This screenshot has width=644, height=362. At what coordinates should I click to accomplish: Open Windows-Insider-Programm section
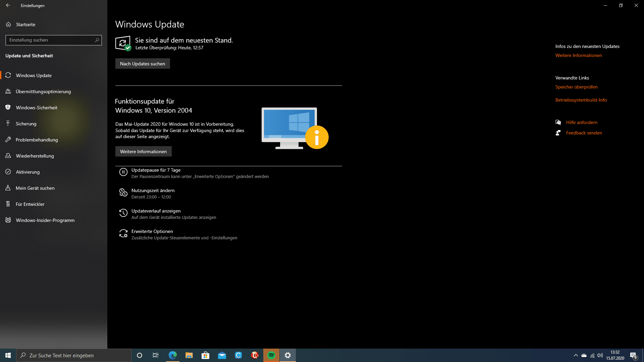coord(54,220)
